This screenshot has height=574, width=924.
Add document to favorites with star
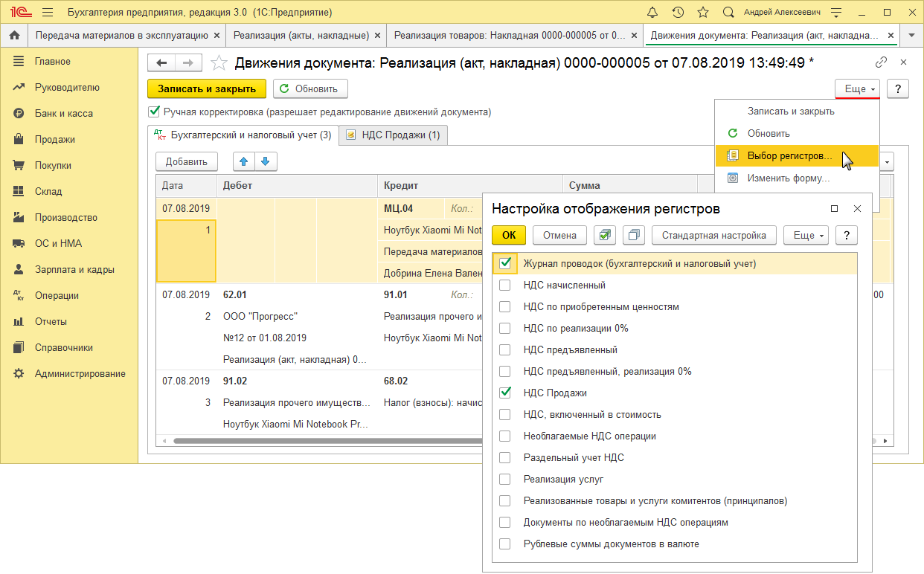(219, 63)
